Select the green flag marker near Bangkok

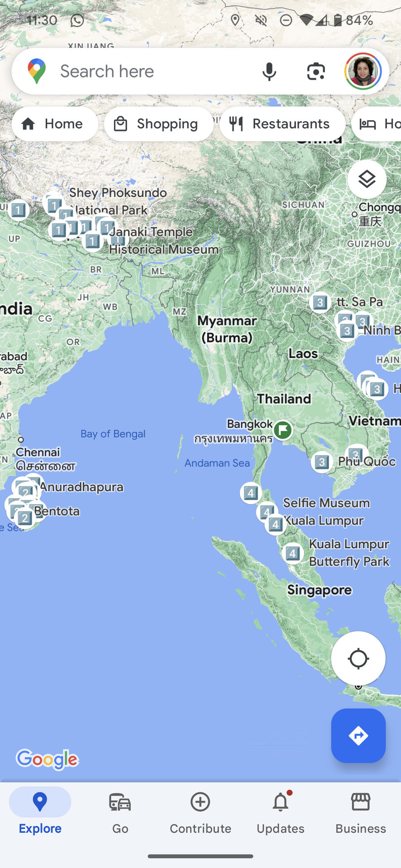tap(283, 429)
